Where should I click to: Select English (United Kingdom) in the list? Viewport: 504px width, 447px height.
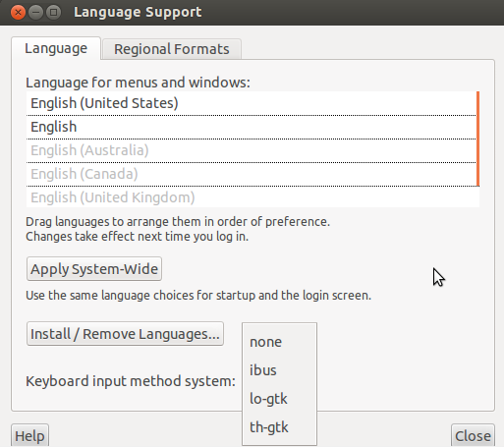click(x=252, y=197)
